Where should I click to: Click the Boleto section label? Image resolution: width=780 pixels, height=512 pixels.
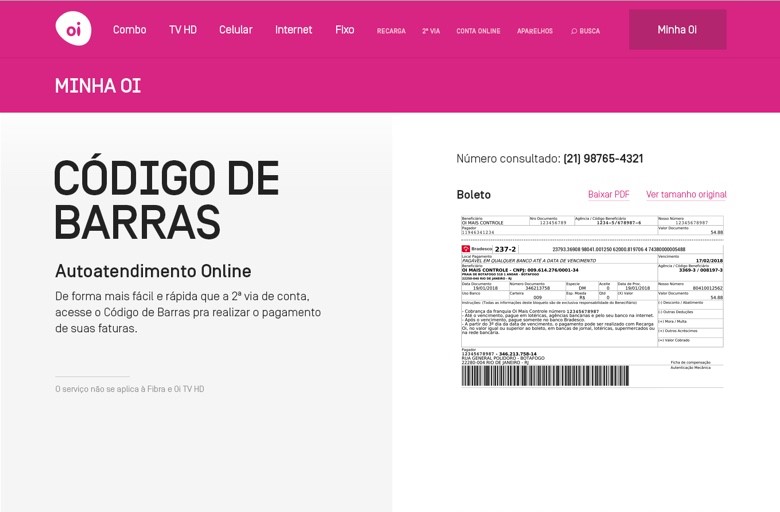click(x=474, y=195)
